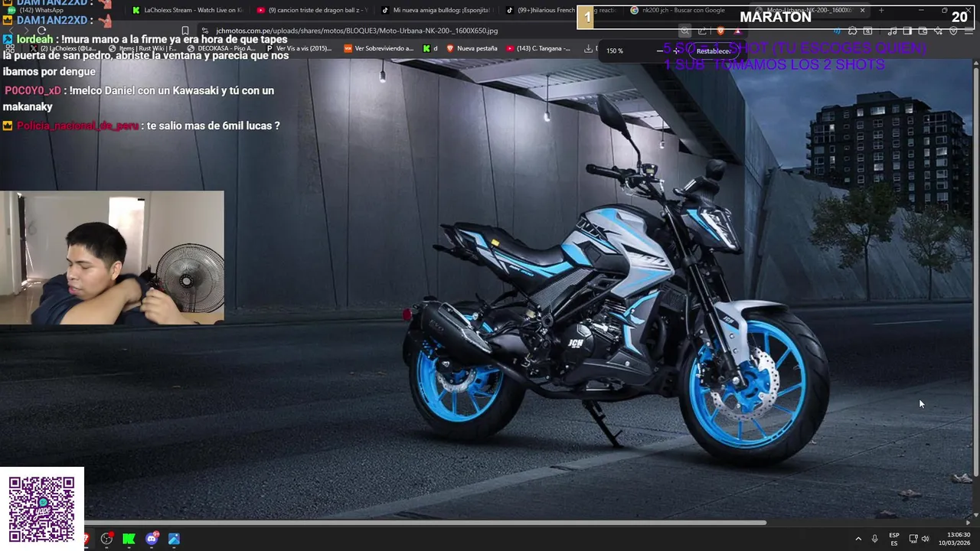Open the circular app with red badge in taskbar
Screen dimensions: 980x551
click(106, 539)
